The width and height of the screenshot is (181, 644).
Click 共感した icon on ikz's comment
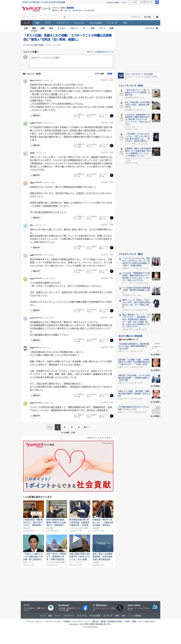[75, 116]
